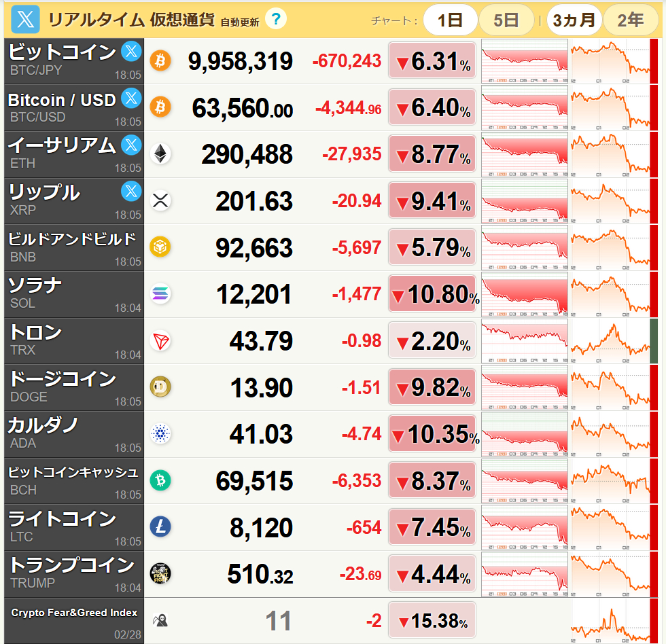
Task: Click the Cardano coin icon
Action: [x=160, y=434]
